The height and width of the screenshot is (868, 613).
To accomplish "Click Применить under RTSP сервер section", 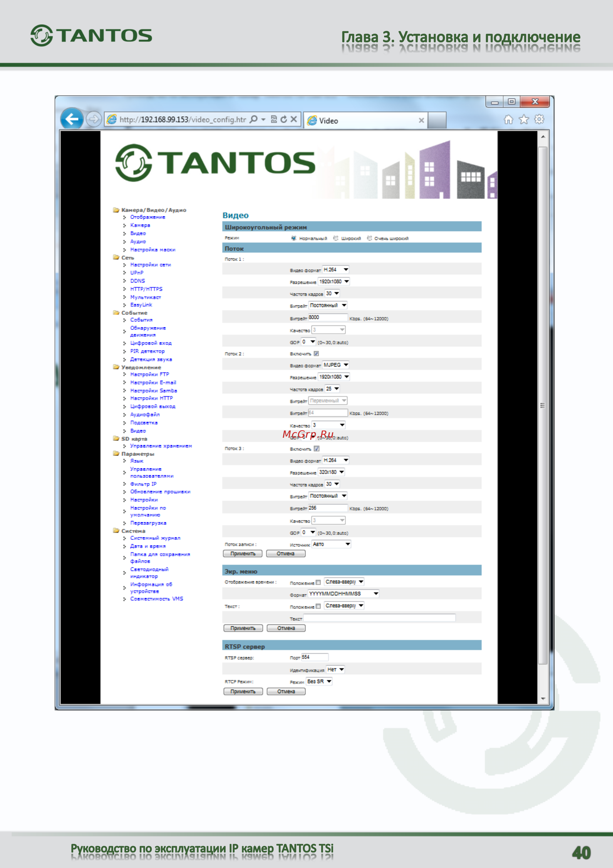I will [243, 692].
